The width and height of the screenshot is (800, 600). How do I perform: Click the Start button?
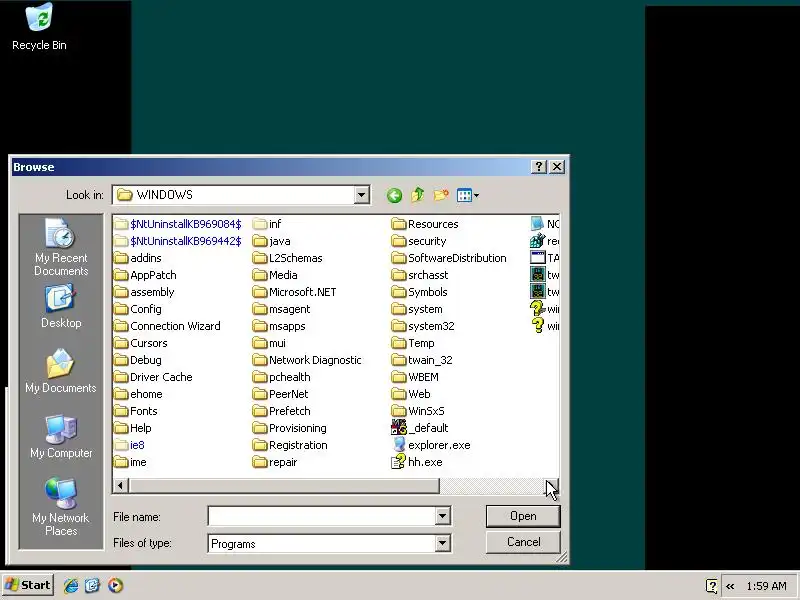pyautogui.click(x=28, y=585)
